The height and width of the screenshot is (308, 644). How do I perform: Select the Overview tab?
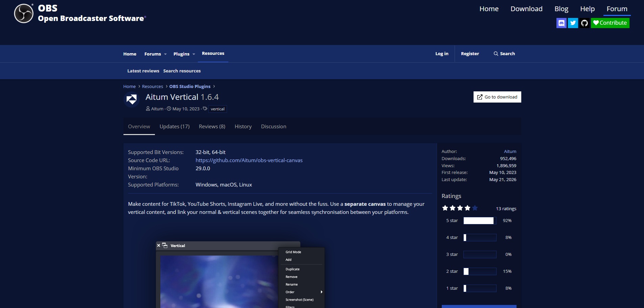(139, 126)
